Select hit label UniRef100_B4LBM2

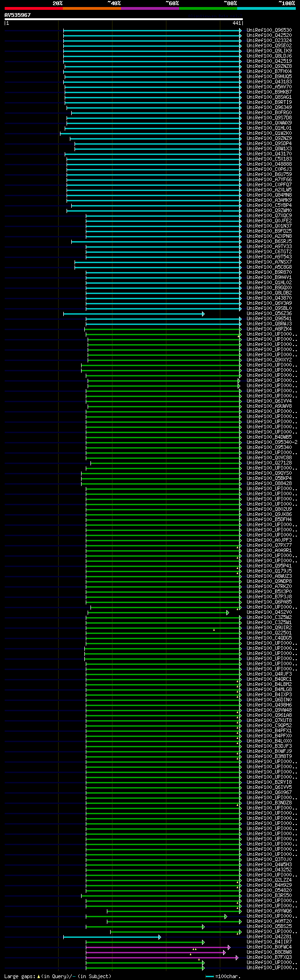(x=269, y=685)
